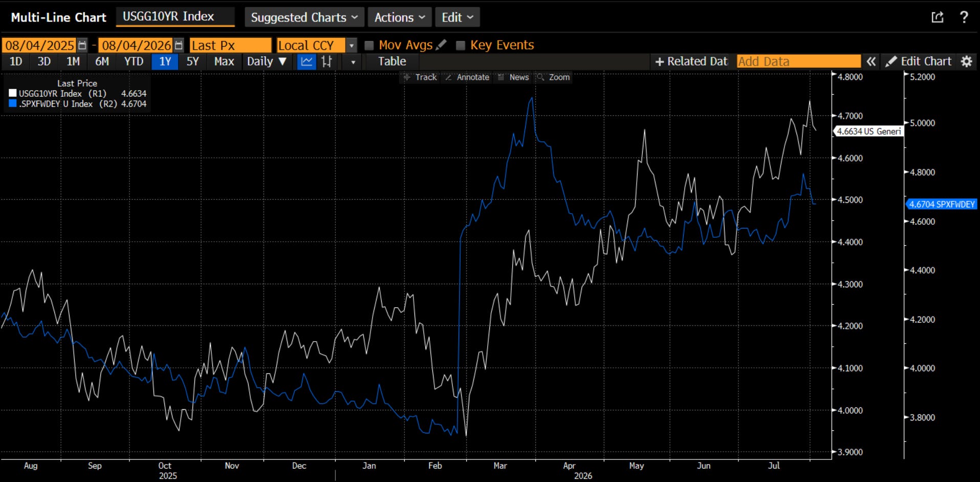980x482 pixels.
Task: Click the USGG10YR Index security field
Action: coord(175,17)
